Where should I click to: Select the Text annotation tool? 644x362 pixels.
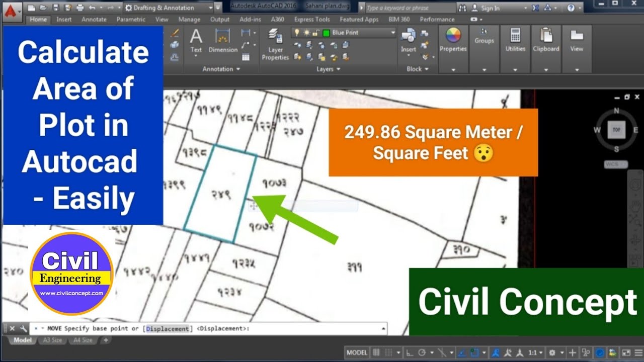pos(196,41)
